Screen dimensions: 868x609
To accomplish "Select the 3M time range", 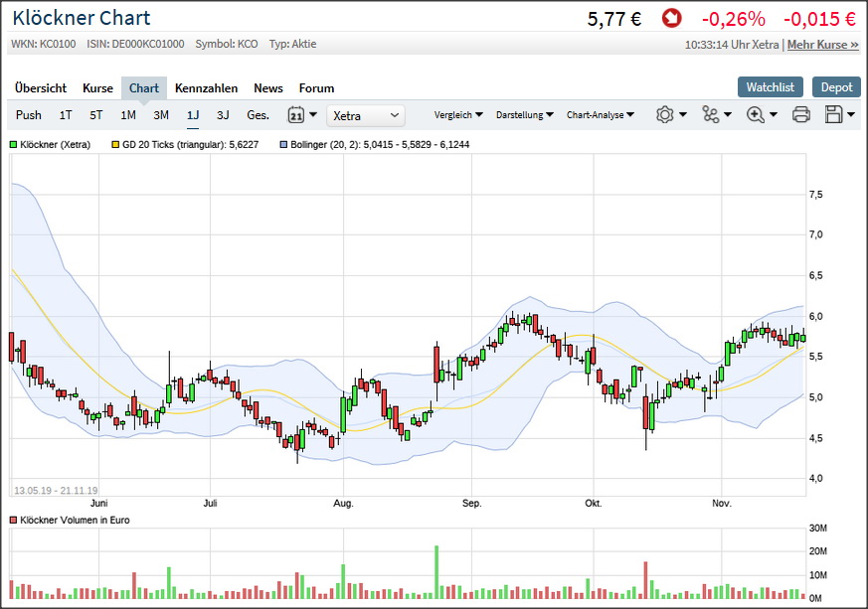I will coord(160,115).
